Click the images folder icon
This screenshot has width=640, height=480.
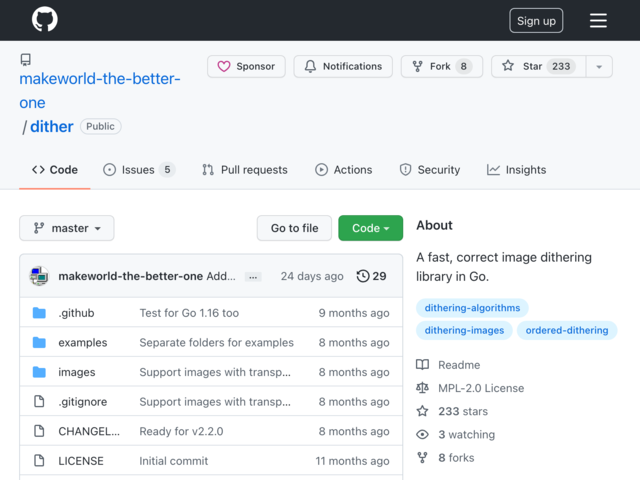click(39, 372)
